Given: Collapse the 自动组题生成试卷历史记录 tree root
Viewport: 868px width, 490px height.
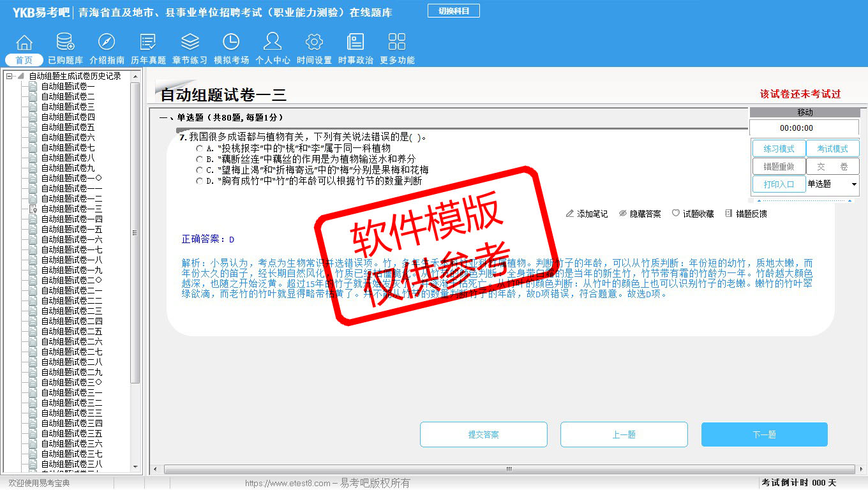Looking at the screenshot, I should coord(10,77).
